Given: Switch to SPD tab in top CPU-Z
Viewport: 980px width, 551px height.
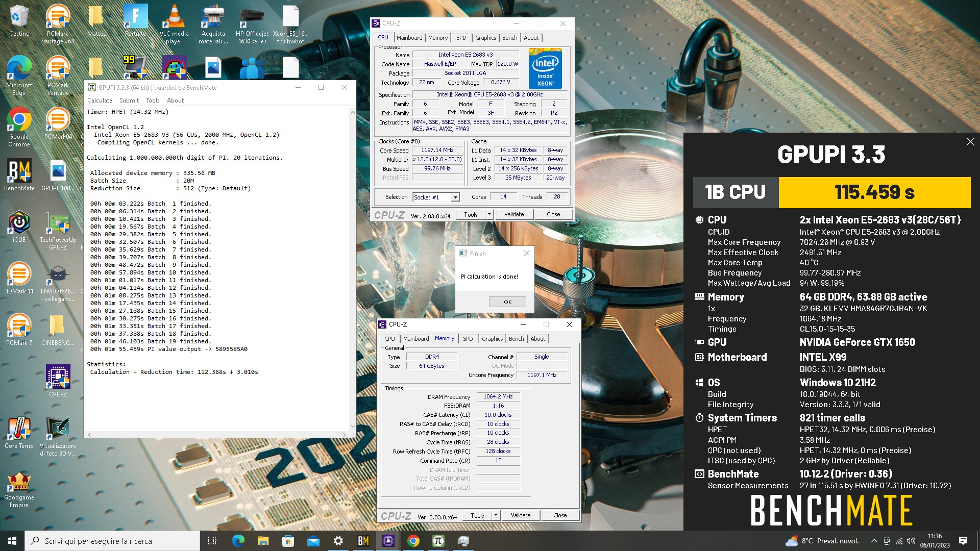Looking at the screenshot, I should (461, 38).
